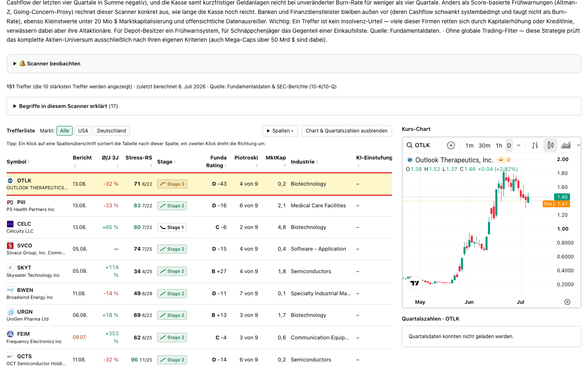
Task: Switch chart interval to 30m
Action: click(x=485, y=145)
